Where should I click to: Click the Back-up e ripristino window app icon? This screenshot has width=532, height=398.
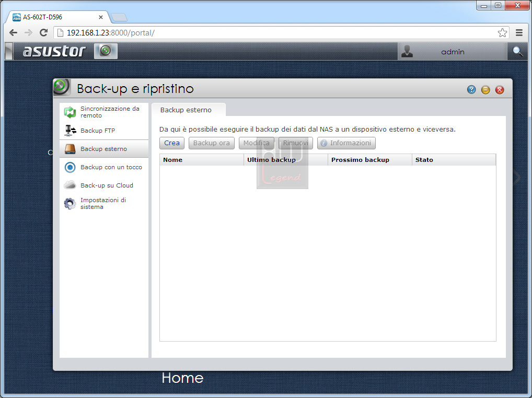tap(62, 87)
